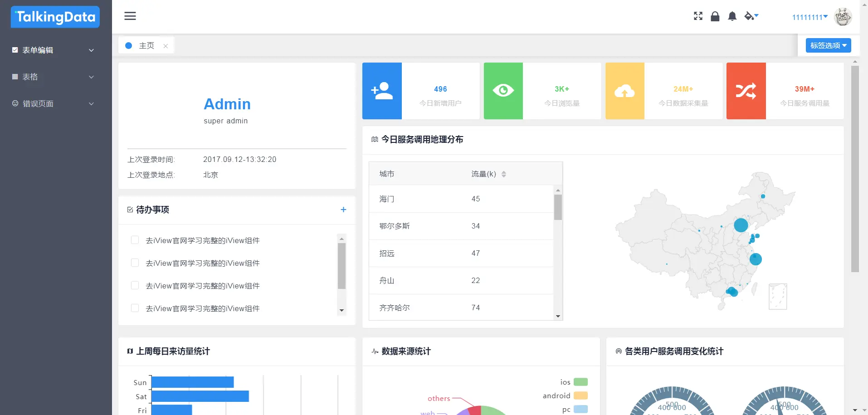
Task: Click the city table scrollbar down arrow
Action: pyautogui.click(x=558, y=316)
